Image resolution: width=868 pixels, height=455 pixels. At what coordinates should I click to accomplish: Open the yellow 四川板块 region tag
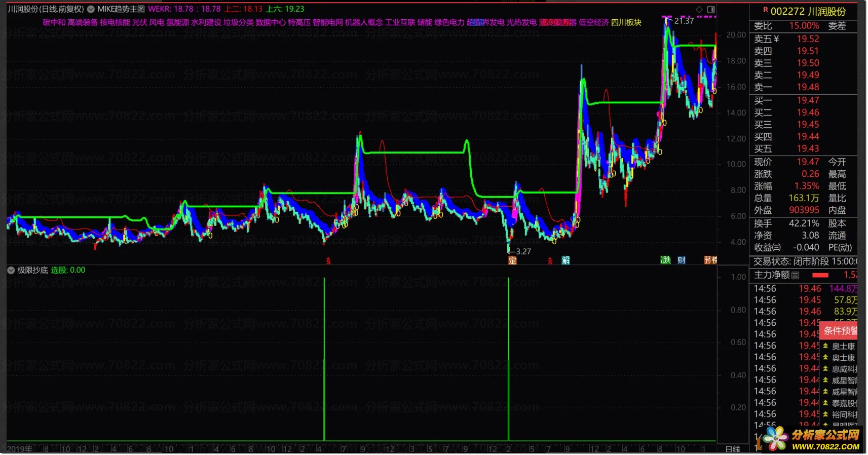[x=626, y=23]
